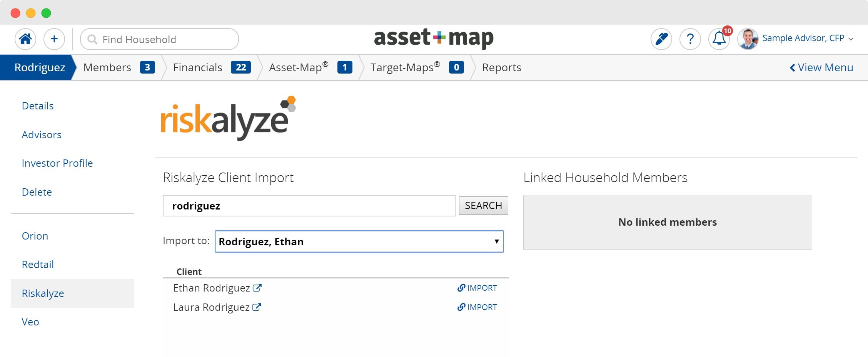The height and width of the screenshot is (357, 868).
Task: Open the Advisors sidebar link
Action: tap(42, 135)
